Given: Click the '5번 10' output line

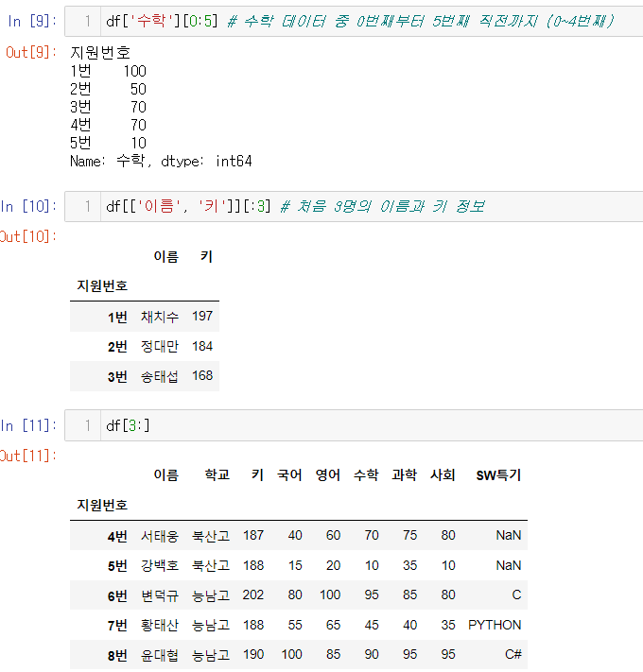Looking at the screenshot, I should 108,143.
